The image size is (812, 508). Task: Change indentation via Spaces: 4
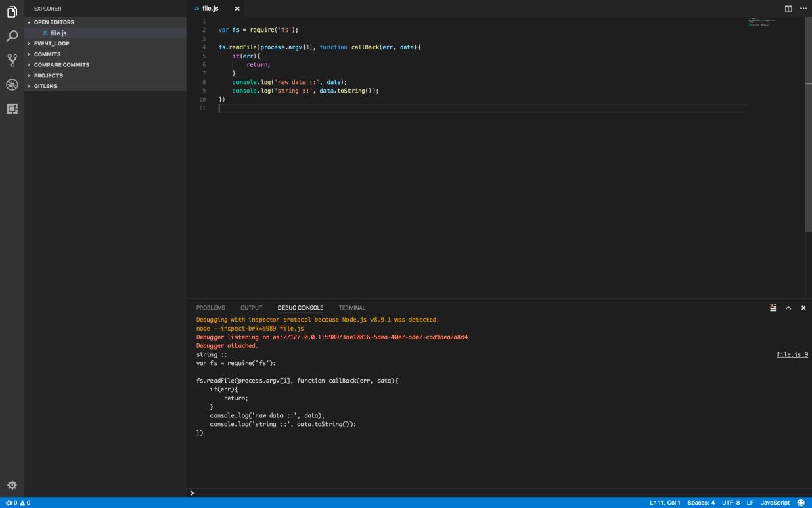coord(701,503)
